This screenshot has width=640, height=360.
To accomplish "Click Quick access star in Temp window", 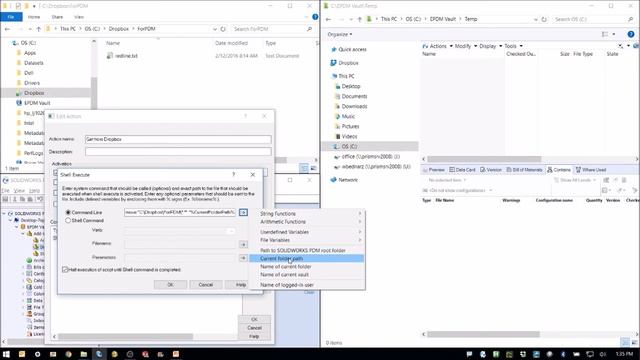I will click(333, 49).
